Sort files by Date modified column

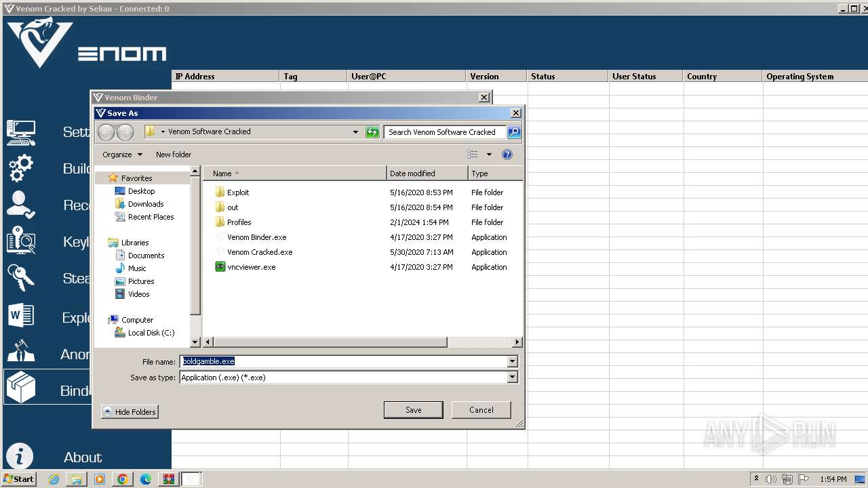coord(427,174)
